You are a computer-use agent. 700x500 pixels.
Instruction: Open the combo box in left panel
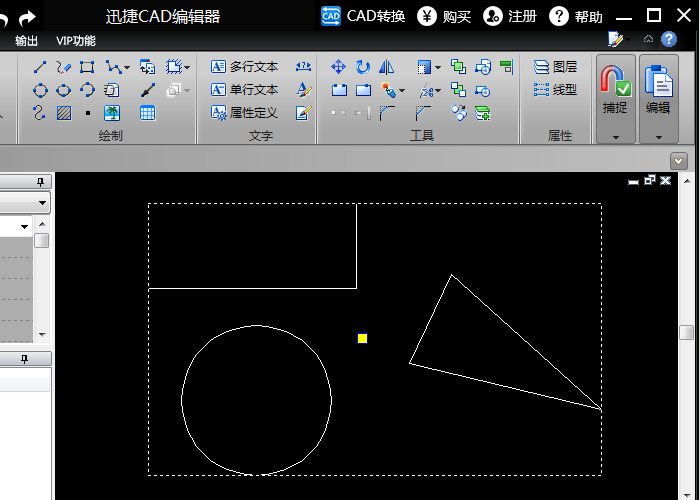[42, 202]
